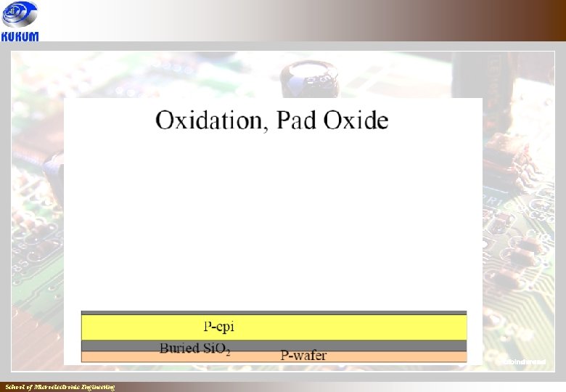Click the thin gray pad oxide layer above P-epi

(x=274, y=313)
